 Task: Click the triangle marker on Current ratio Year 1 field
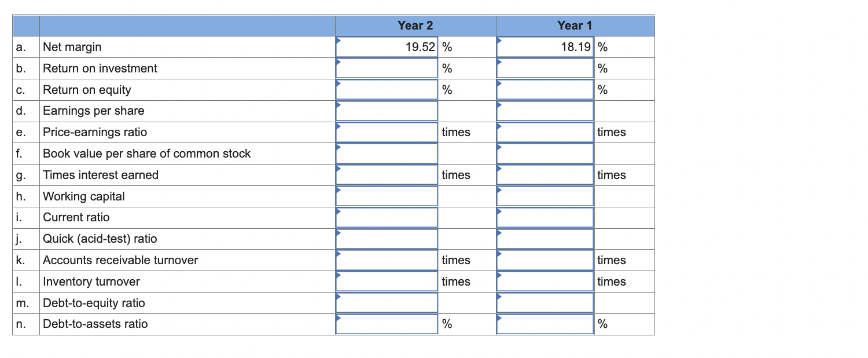499,213
